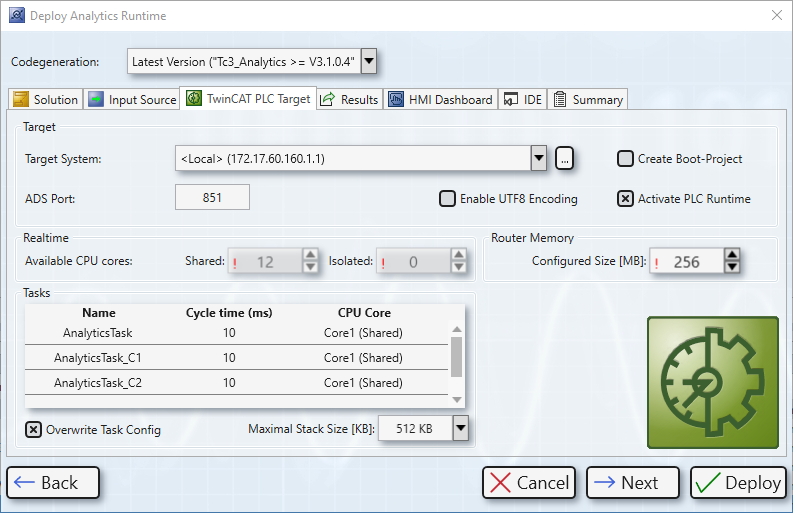
Task: Switch to the Summary tab
Action: pyautogui.click(x=588, y=99)
